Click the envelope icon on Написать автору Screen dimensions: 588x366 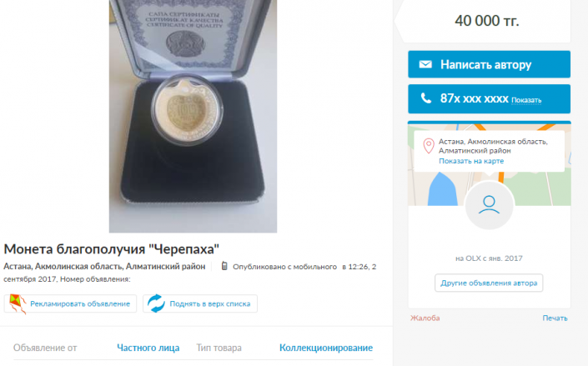click(425, 64)
